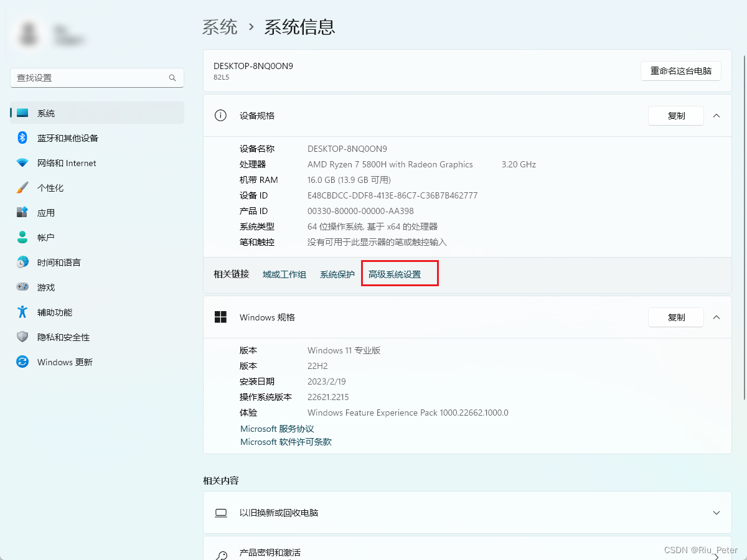Screen dimensions: 747x560
Task: Select Windows 11 专业版 edition text
Action: (x=344, y=350)
